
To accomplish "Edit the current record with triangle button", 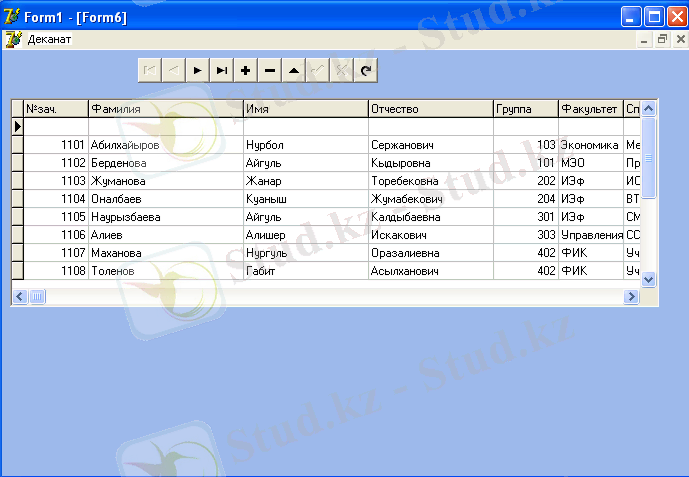I will [x=294, y=70].
